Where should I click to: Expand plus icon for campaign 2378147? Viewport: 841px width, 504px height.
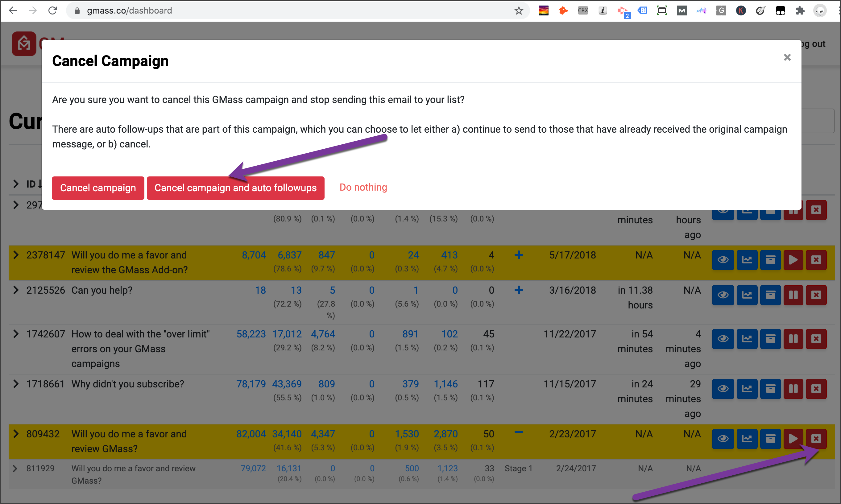pyautogui.click(x=518, y=255)
